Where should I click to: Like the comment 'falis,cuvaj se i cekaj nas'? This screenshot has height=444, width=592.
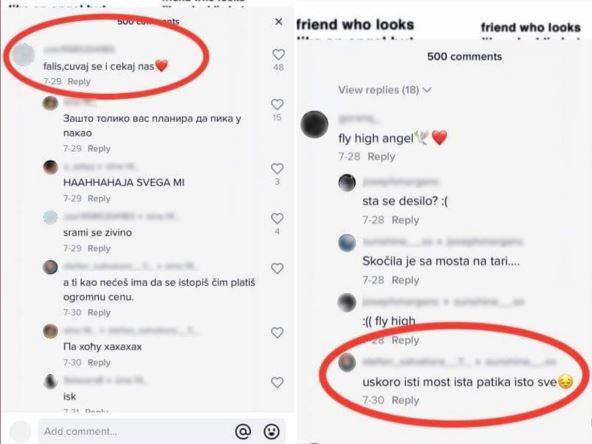[x=278, y=55]
